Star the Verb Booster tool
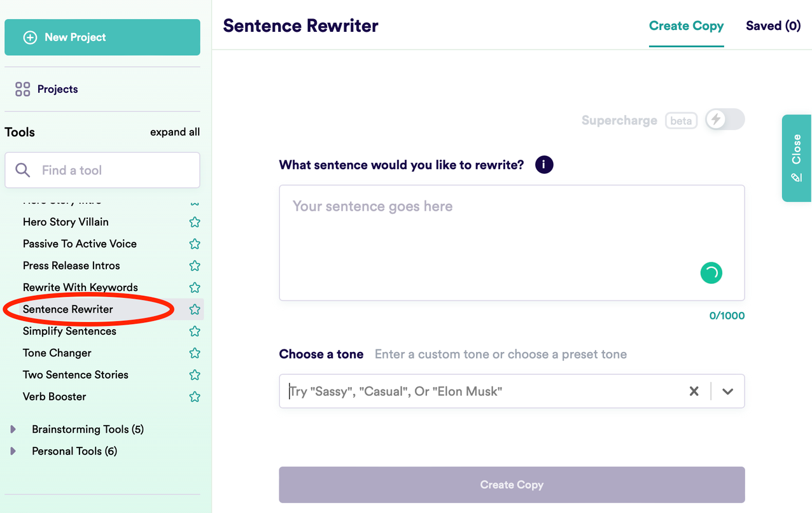The height and width of the screenshot is (513, 812). (195, 397)
